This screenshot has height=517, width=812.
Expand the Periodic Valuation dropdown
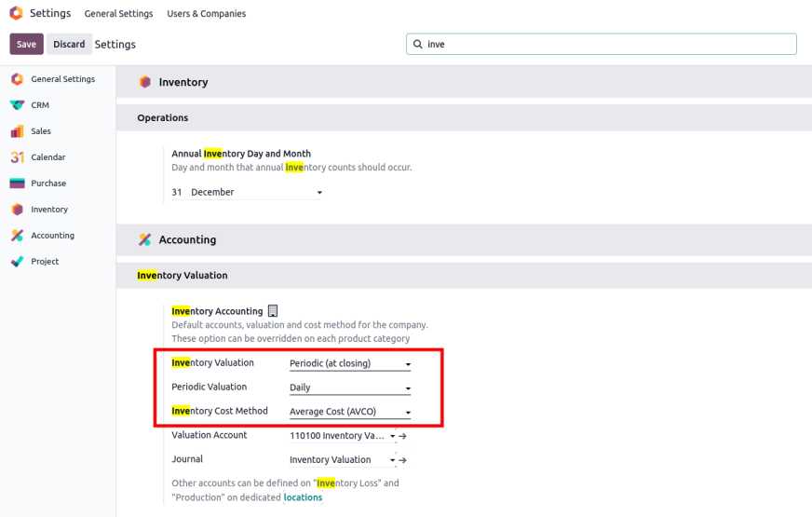(350, 388)
